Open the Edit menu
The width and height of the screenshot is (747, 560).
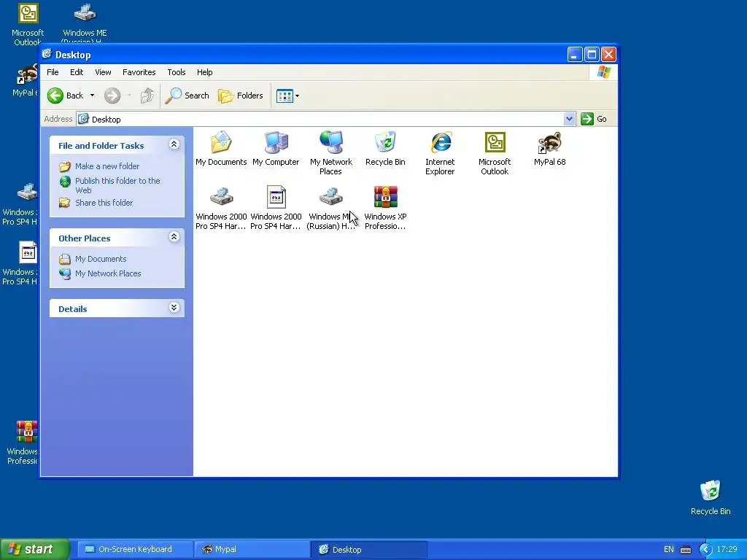tap(76, 72)
